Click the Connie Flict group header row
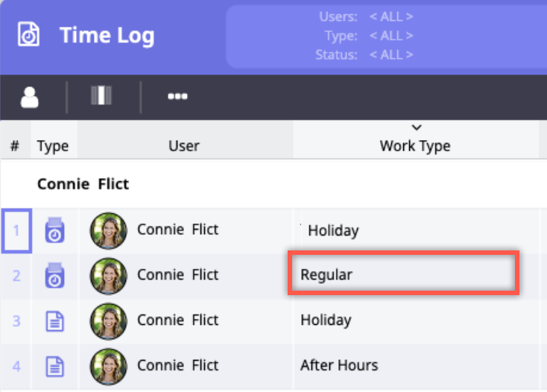 click(83, 183)
